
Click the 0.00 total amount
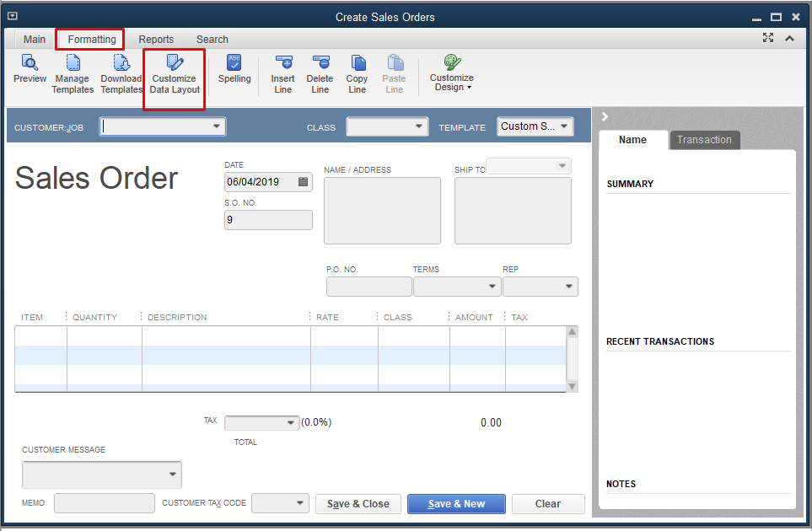click(x=491, y=423)
